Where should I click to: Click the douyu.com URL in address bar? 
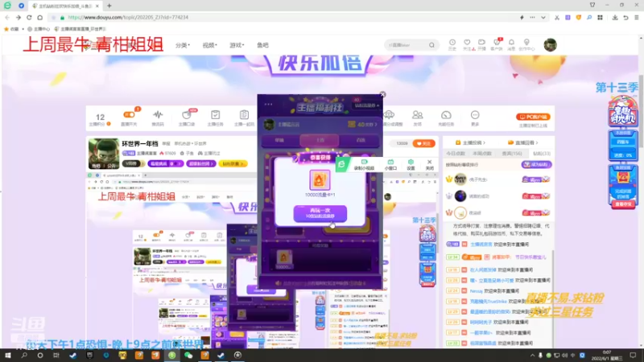(128, 17)
